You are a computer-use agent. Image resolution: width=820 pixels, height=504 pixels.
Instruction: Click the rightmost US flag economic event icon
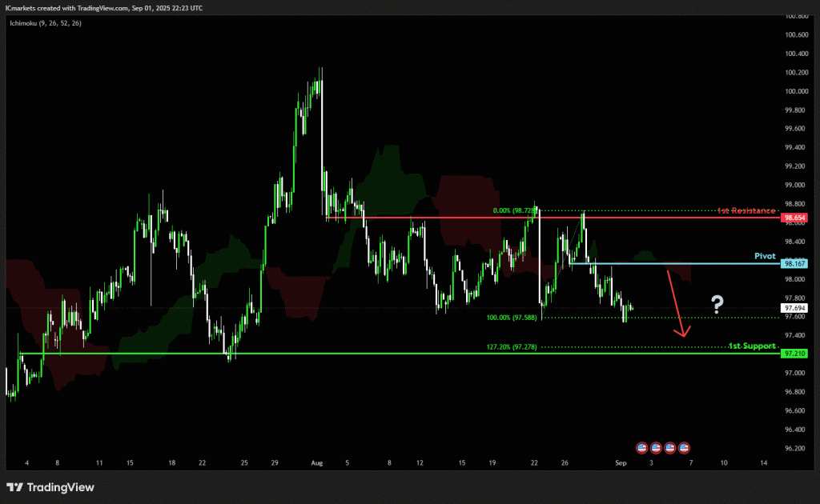click(x=684, y=447)
